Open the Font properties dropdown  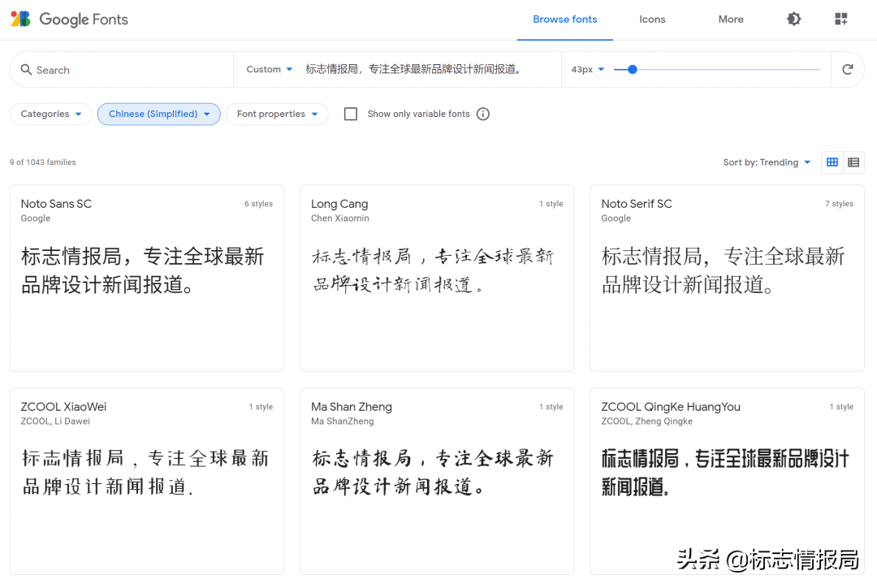coord(277,115)
